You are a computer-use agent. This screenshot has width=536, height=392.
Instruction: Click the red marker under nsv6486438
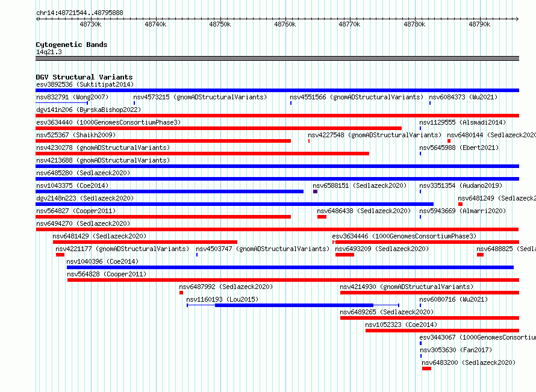322,217
